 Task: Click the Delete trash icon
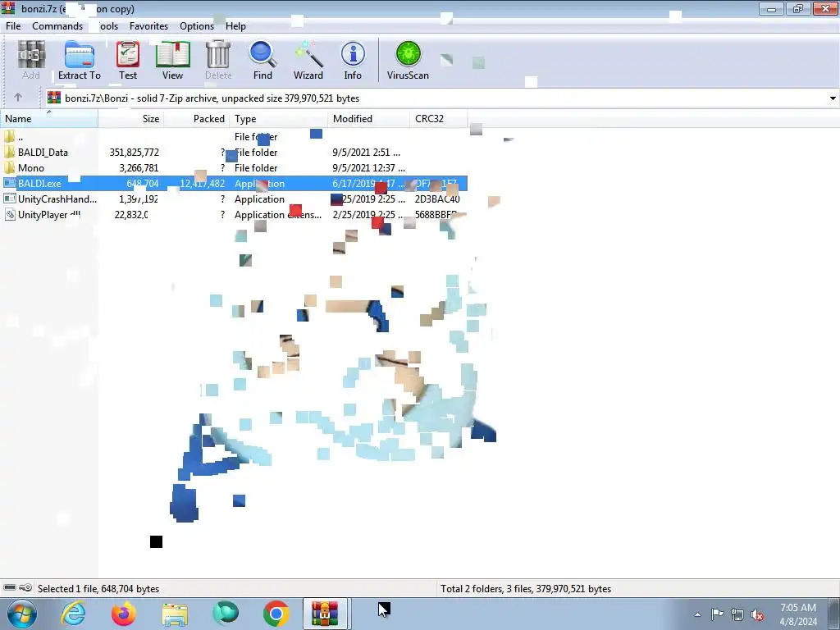(x=218, y=60)
